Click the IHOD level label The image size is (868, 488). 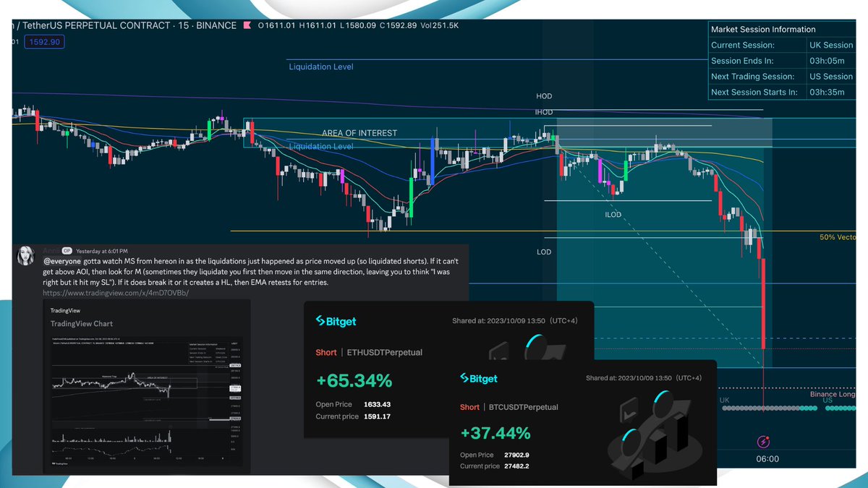544,112
